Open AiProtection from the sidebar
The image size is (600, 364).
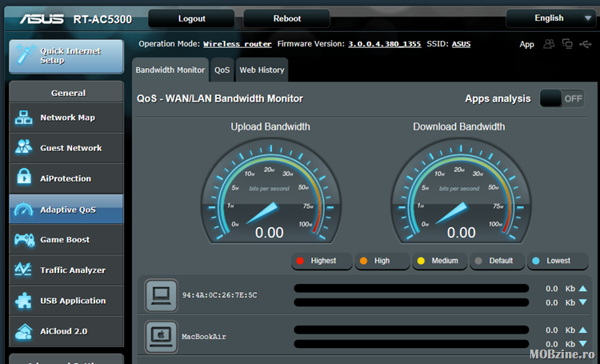66,178
